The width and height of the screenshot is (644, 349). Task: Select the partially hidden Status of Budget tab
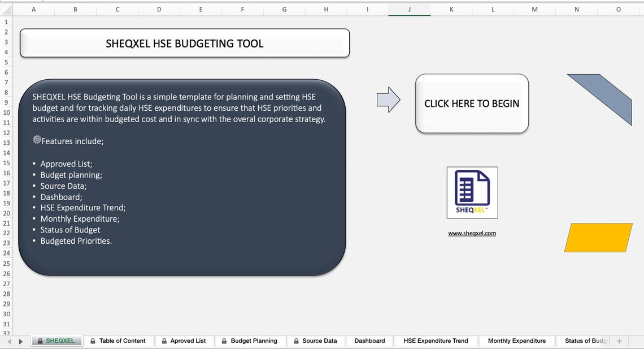point(586,341)
